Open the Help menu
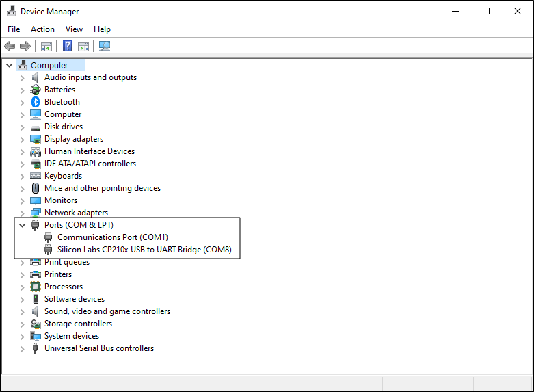Viewport: 534px width, 392px height. click(x=102, y=29)
